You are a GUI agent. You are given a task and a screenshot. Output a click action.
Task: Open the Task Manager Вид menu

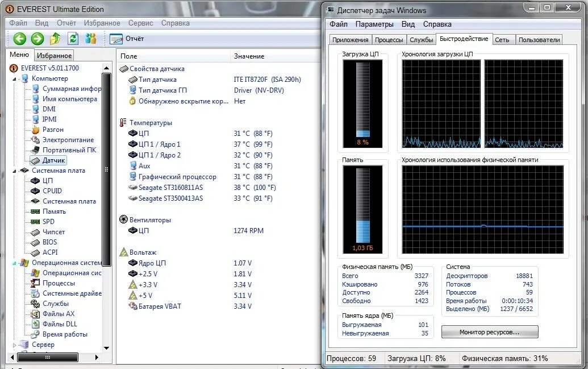(x=408, y=24)
